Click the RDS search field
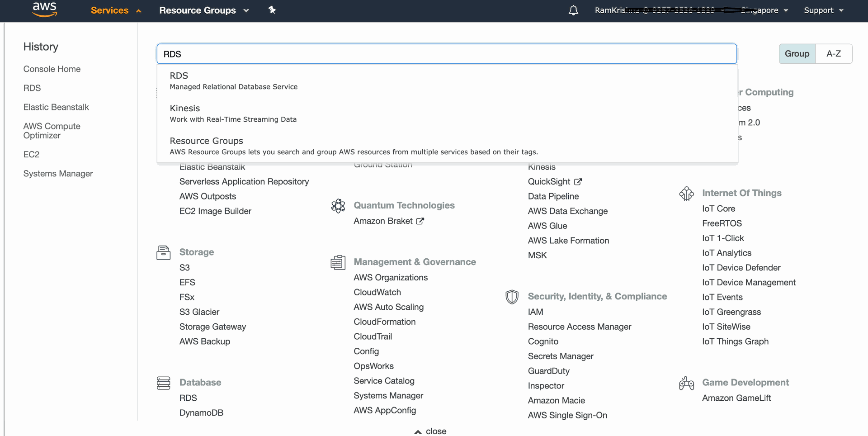Screen dimensions: 868x436 click(447, 54)
